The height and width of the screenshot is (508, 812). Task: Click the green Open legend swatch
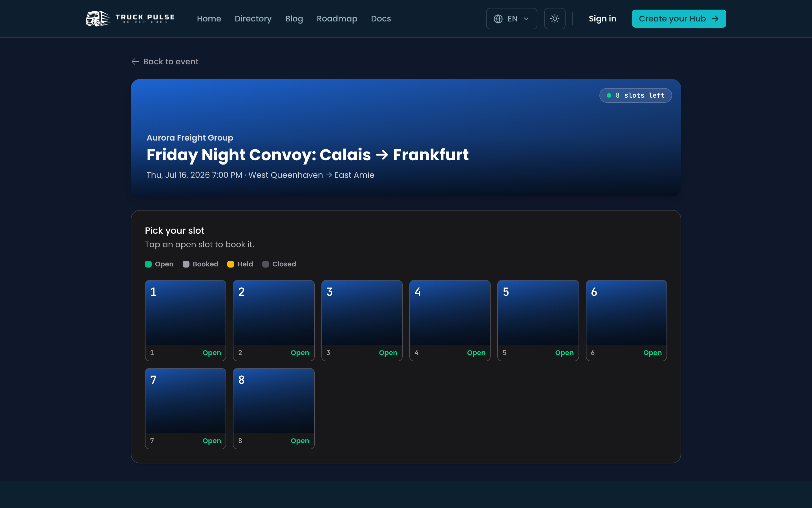(x=148, y=264)
